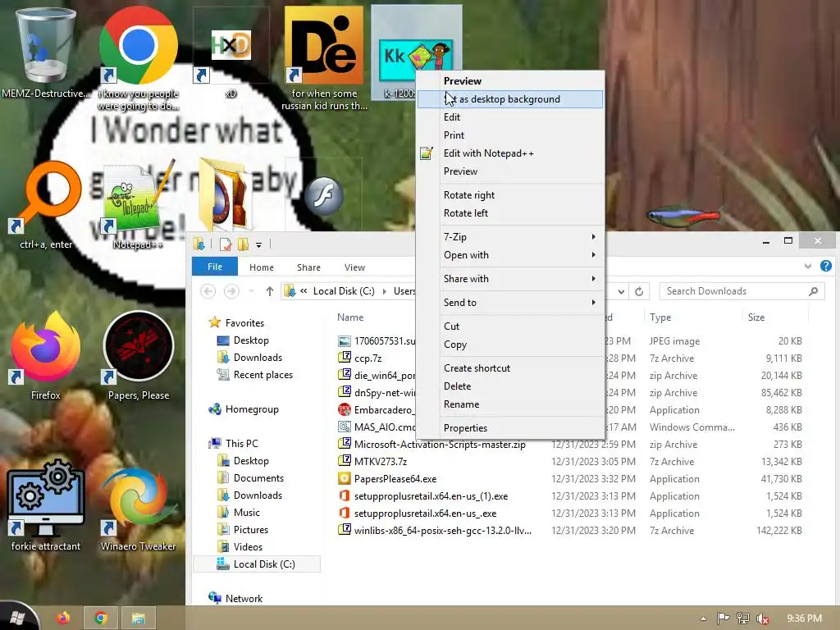Click the Search Downloads field

click(x=742, y=291)
